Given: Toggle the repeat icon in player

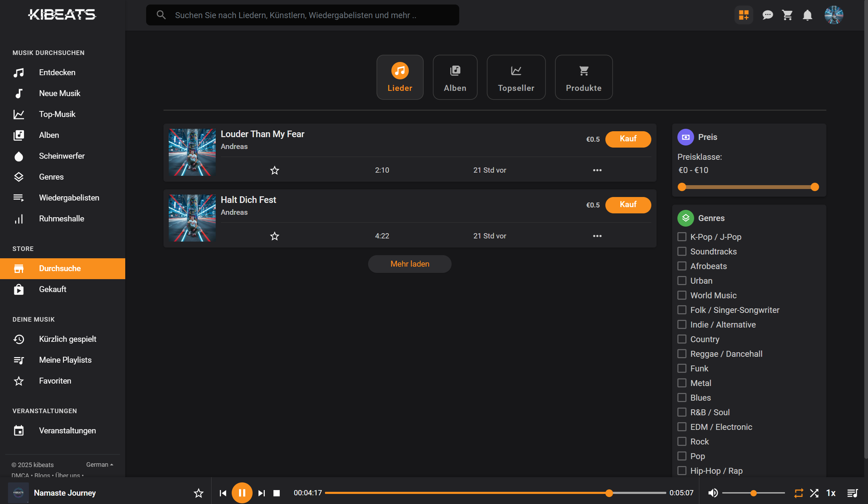Looking at the screenshot, I should pos(799,493).
